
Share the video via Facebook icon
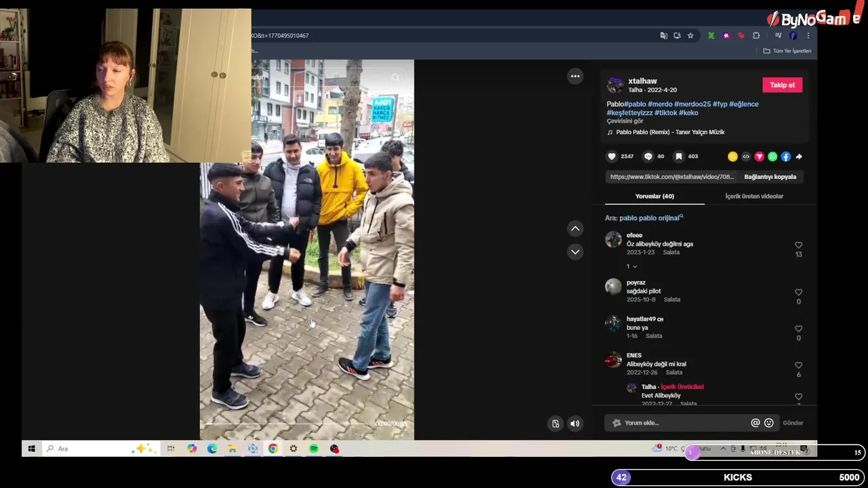click(785, 157)
